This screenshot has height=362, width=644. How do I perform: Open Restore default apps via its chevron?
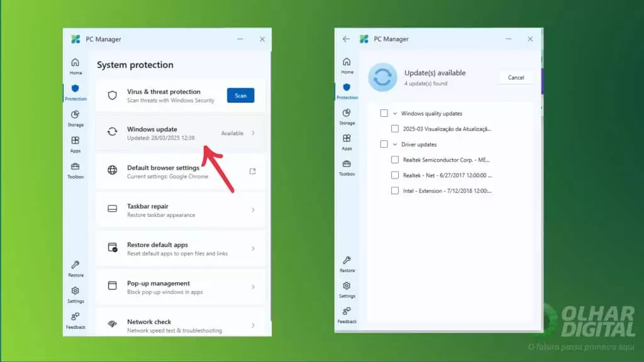(253, 248)
